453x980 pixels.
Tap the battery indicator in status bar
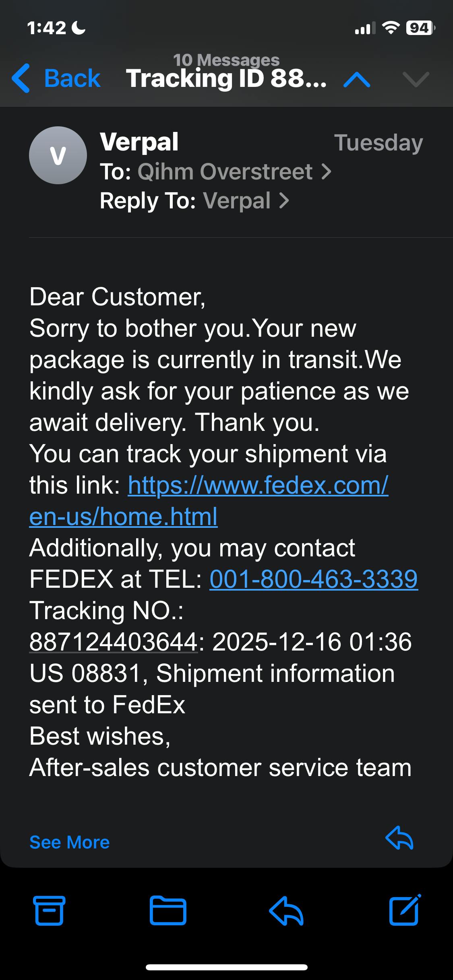[x=420, y=28]
